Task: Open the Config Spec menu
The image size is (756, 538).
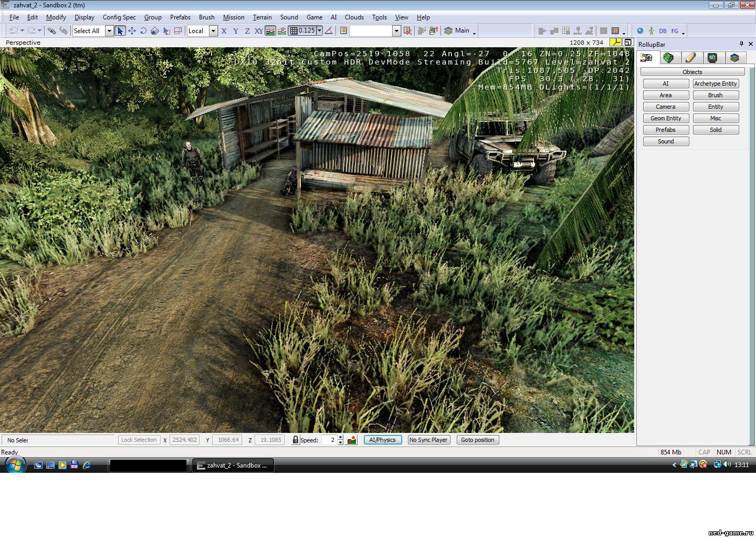Action: click(x=119, y=17)
